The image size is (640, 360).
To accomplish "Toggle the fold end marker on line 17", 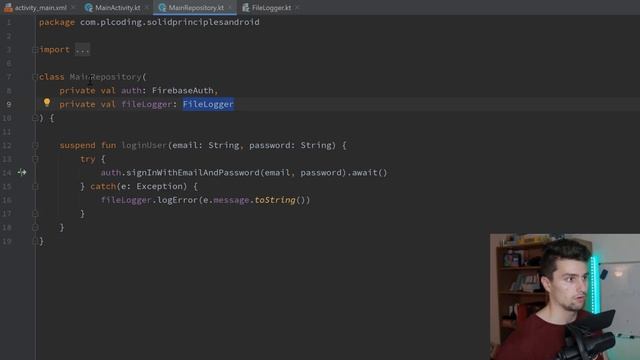I will pyautogui.click(x=35, y=213).
